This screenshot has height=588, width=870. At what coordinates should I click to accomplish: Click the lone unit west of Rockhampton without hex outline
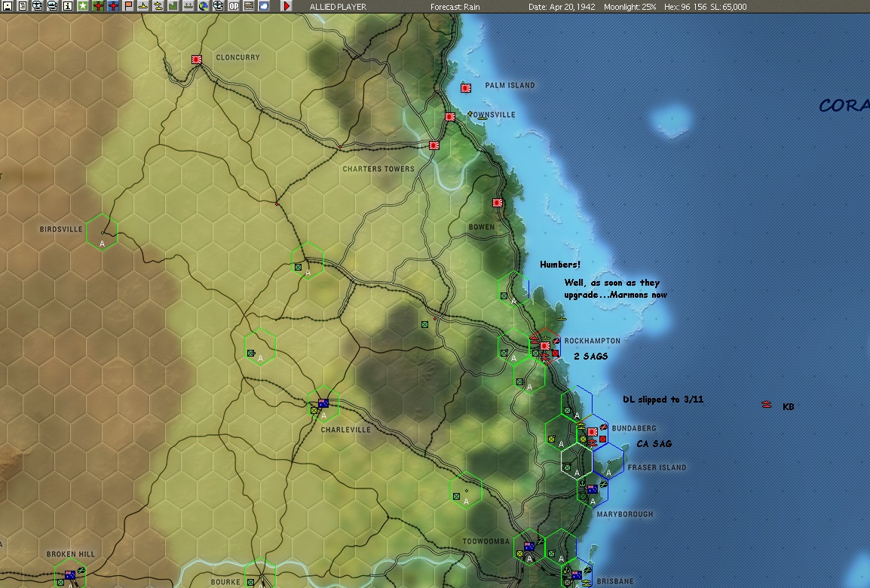tap(425, 324)
